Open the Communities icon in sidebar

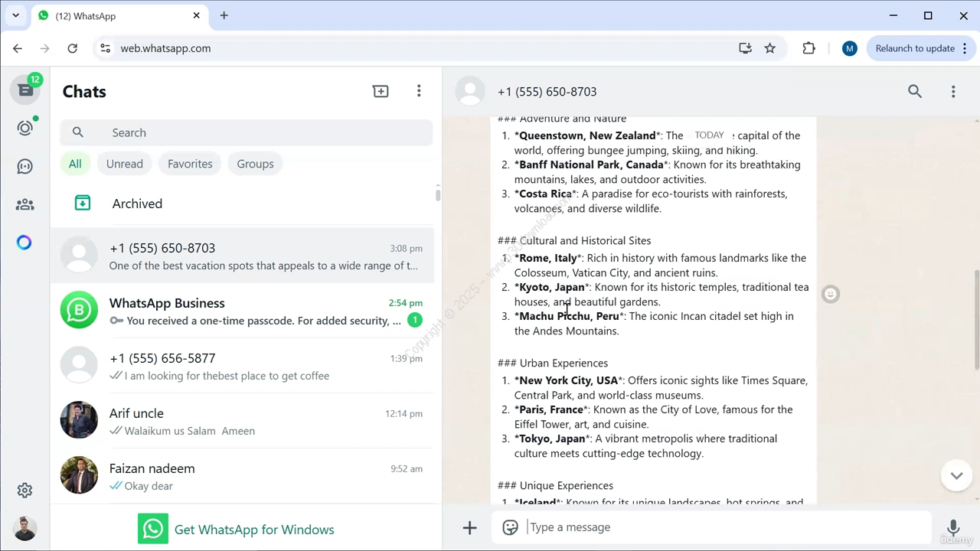pyautogui.click(x=25, y=204)
